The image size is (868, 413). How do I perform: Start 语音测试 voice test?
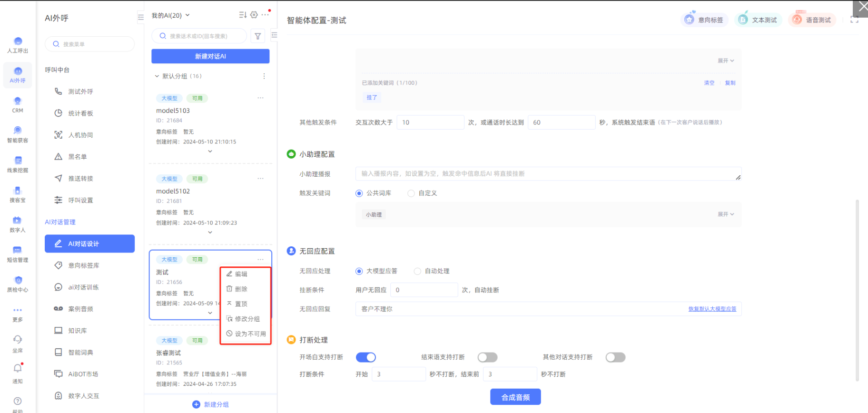pyautogui.click(x=812, y=20)
